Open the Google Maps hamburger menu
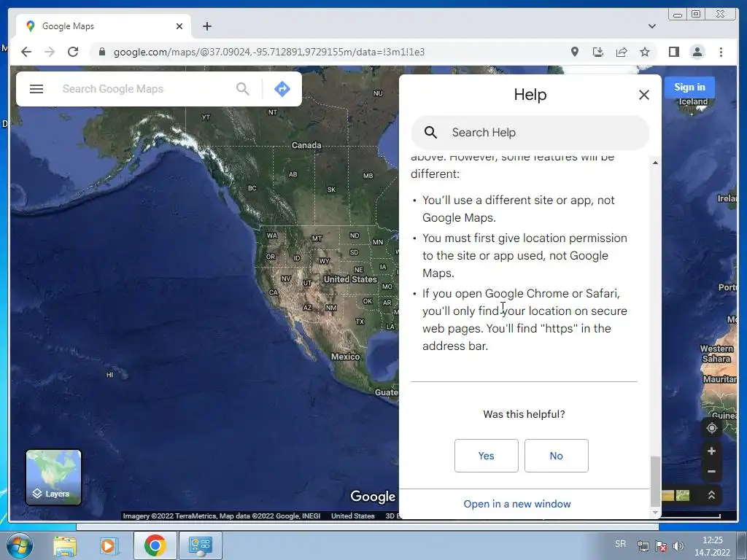747x560 pixels. pyautogui.click(x=36, y=89)
